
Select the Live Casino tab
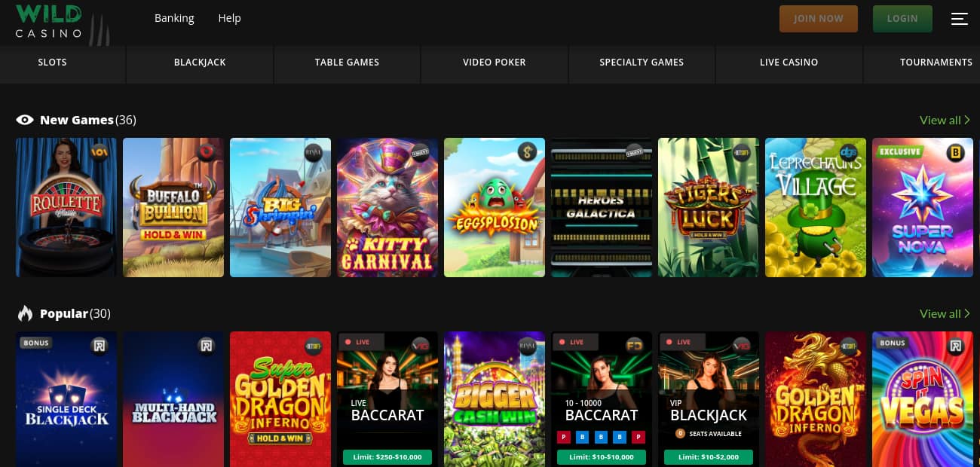789,63
